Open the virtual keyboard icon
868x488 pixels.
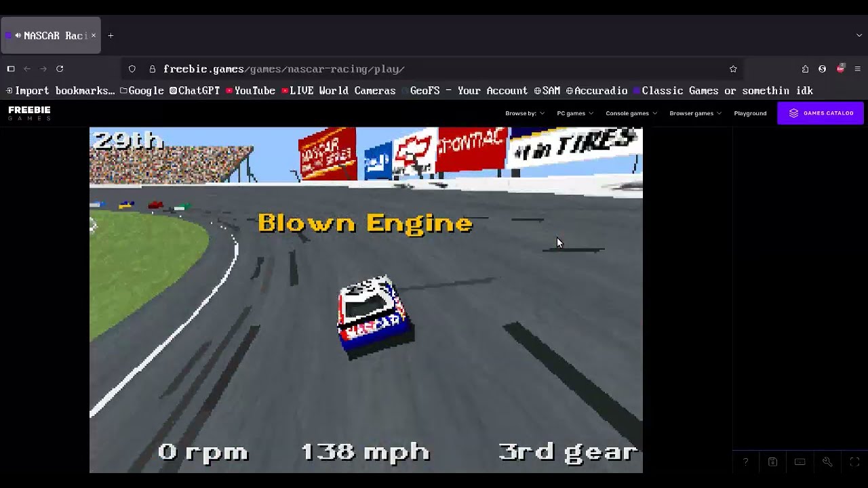(800, 462)
